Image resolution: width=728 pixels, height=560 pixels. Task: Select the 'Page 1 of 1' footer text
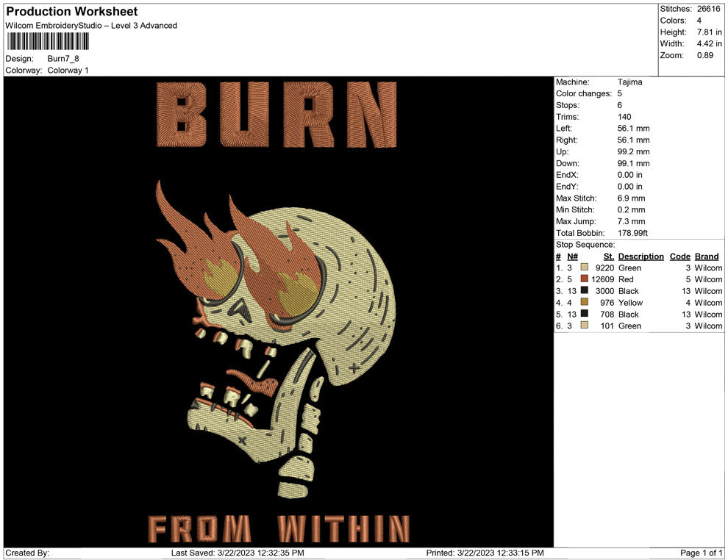[x=701, y=553]
